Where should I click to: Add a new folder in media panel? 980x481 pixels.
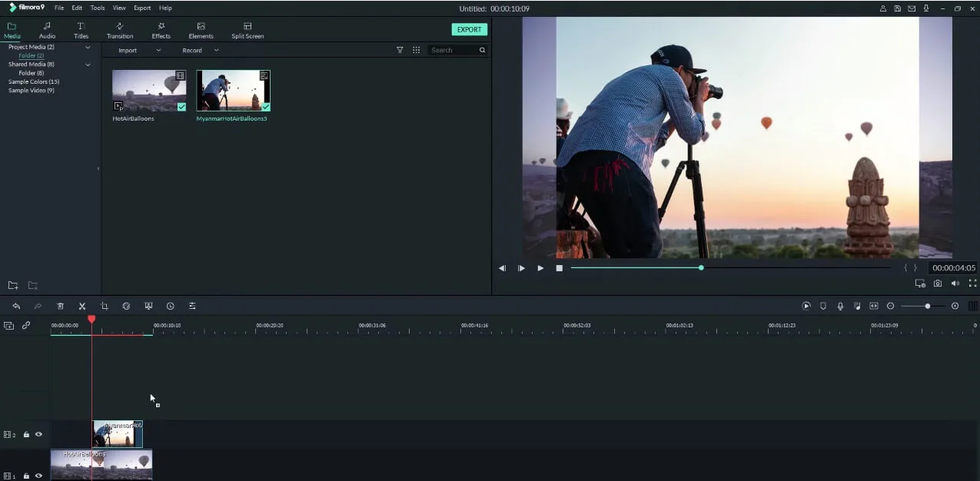click(x=13, y=286)
